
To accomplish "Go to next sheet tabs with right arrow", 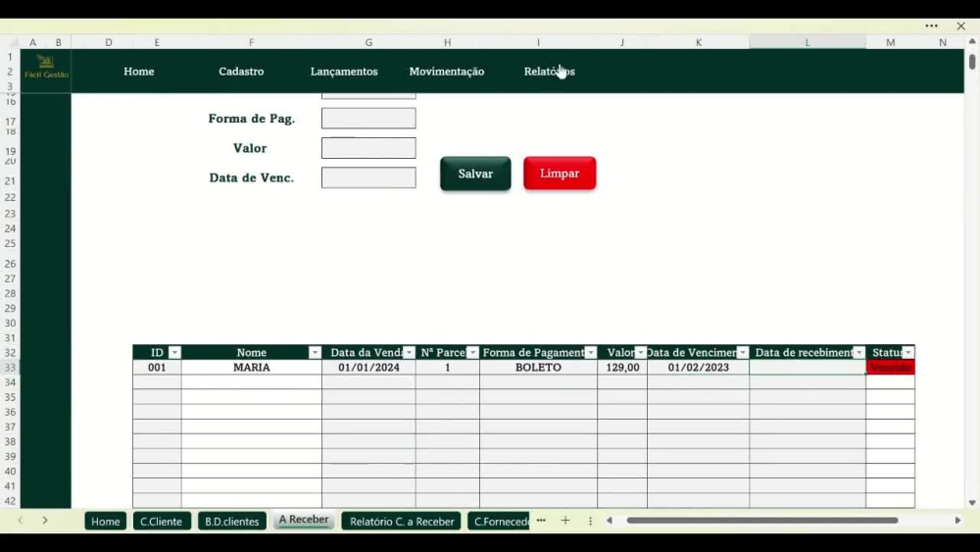I will pyautogui.click(x=45, y=520).
